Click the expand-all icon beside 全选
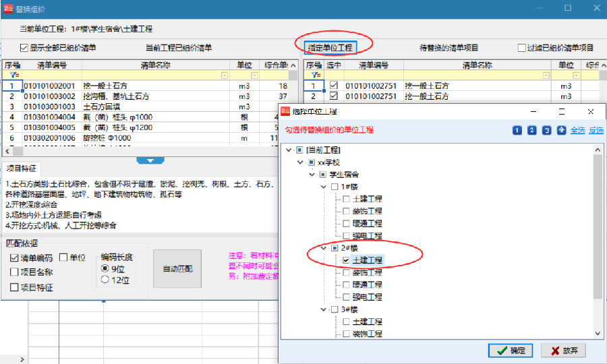Screen dimensions: 607x364 tap(561, 130)
